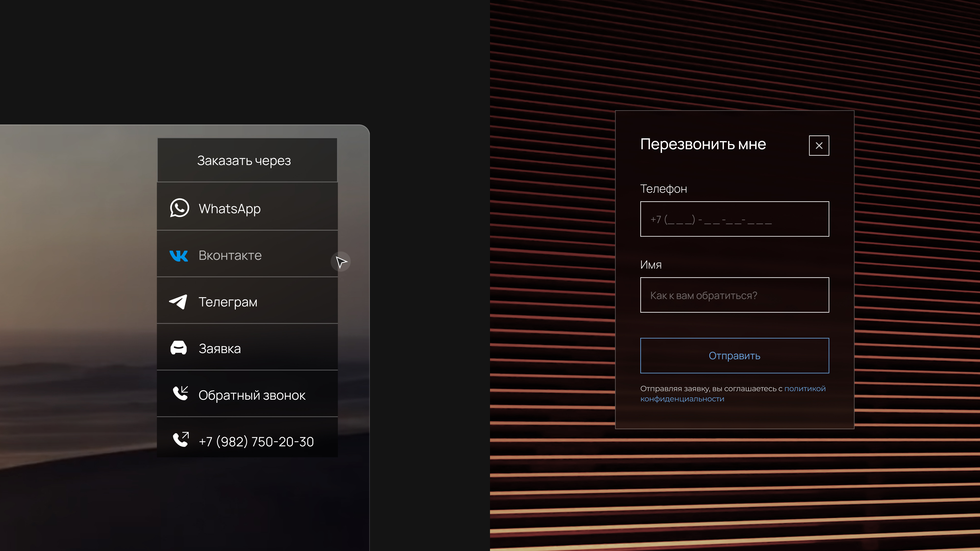Click the Заказать через header

pyautogui.click(x=244, y=160)
